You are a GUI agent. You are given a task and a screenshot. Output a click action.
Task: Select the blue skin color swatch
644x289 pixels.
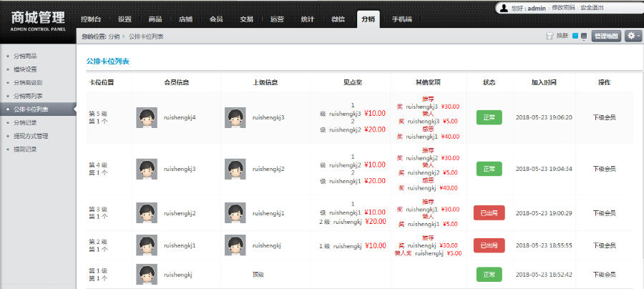pos(575,36)
